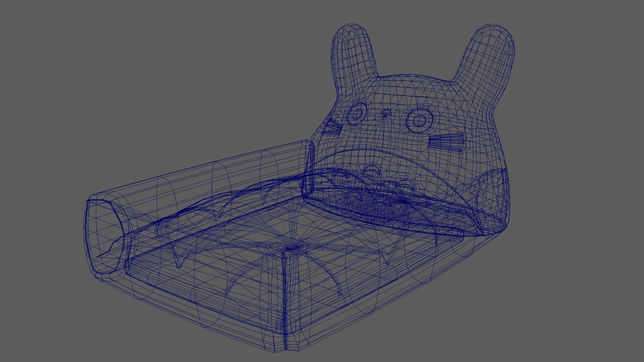The width and height of the screenshot is (644, 362).
Task: Click the character's forehead between the ears
Action: pos(416,90)
